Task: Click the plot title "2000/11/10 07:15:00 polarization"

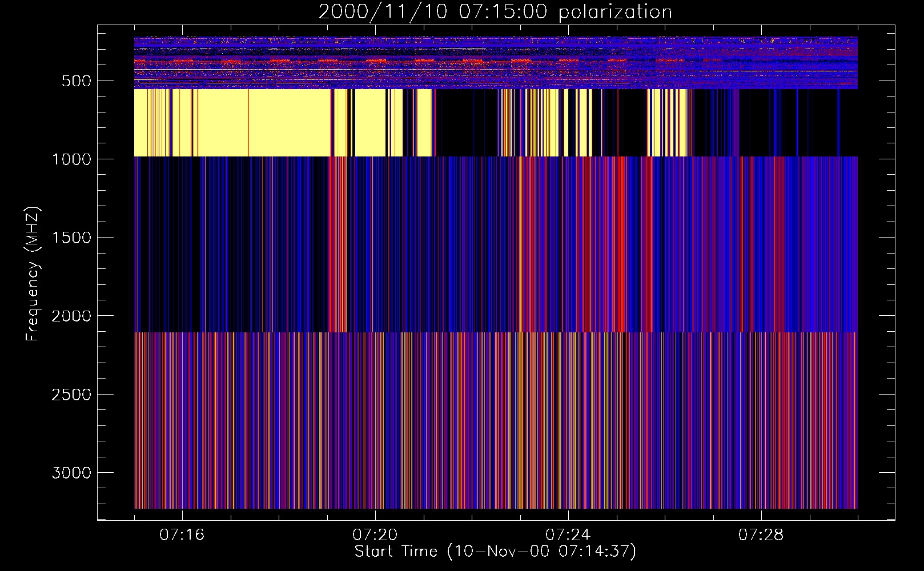Action: point(495,12)
